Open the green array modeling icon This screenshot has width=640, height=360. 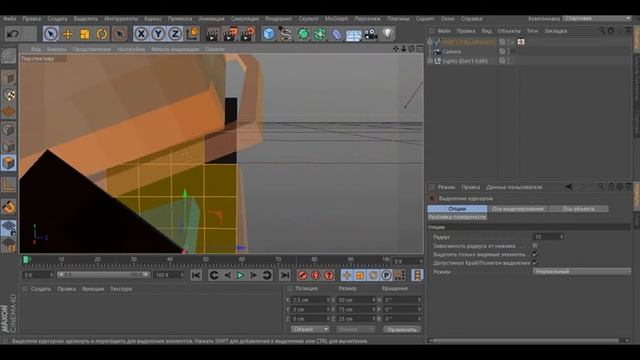320,34
